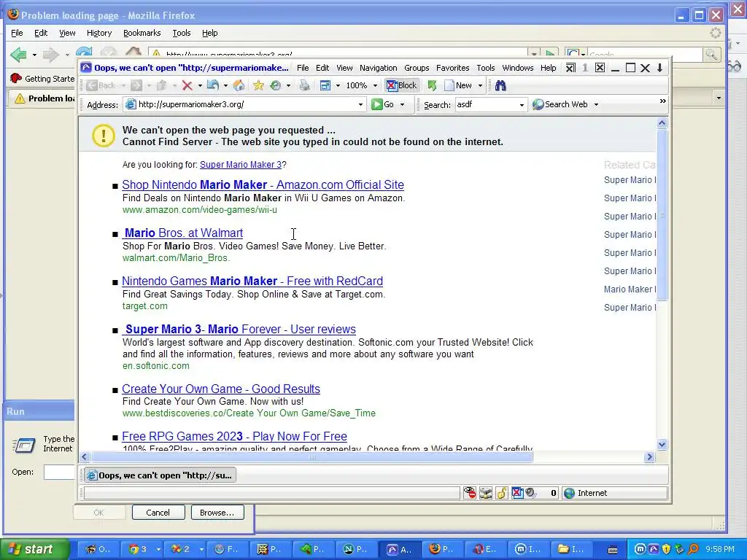
Task: Expand the toolbar overflow chevron
Action: 662,101
